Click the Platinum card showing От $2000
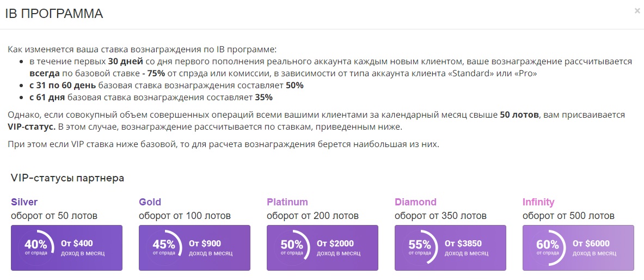This screenshot has height=280, width=644. pyautogui.click(x=338, y=248)
